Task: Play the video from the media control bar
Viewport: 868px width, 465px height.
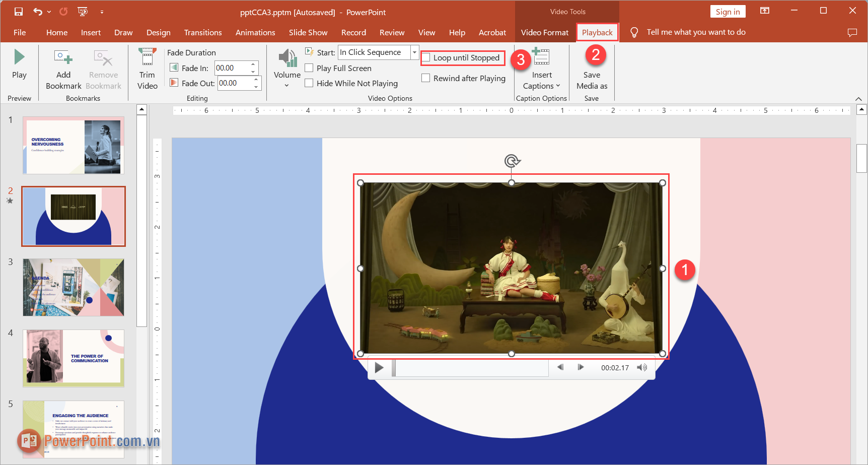Action: [x=379, y=368]
